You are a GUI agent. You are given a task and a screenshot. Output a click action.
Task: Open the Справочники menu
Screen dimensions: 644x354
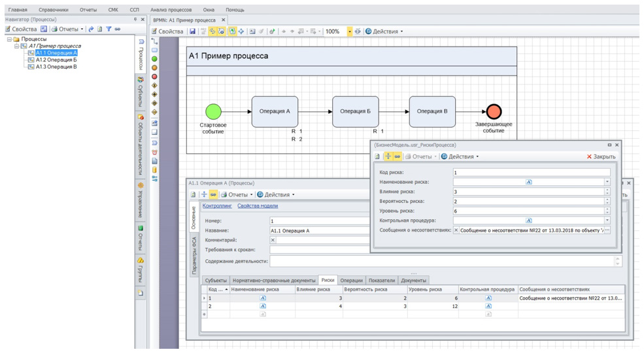(53, 10)
